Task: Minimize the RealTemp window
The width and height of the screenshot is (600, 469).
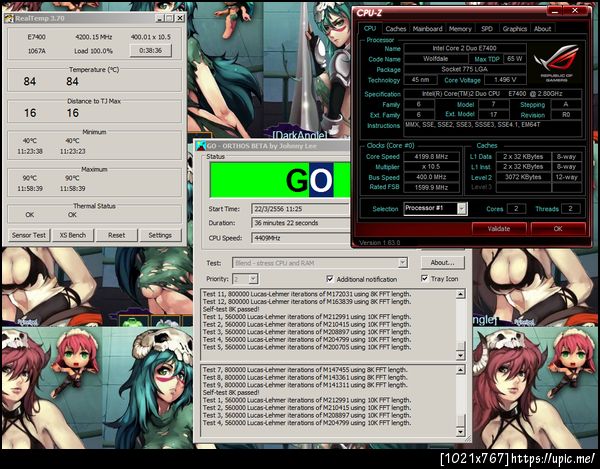Action: 160,18
